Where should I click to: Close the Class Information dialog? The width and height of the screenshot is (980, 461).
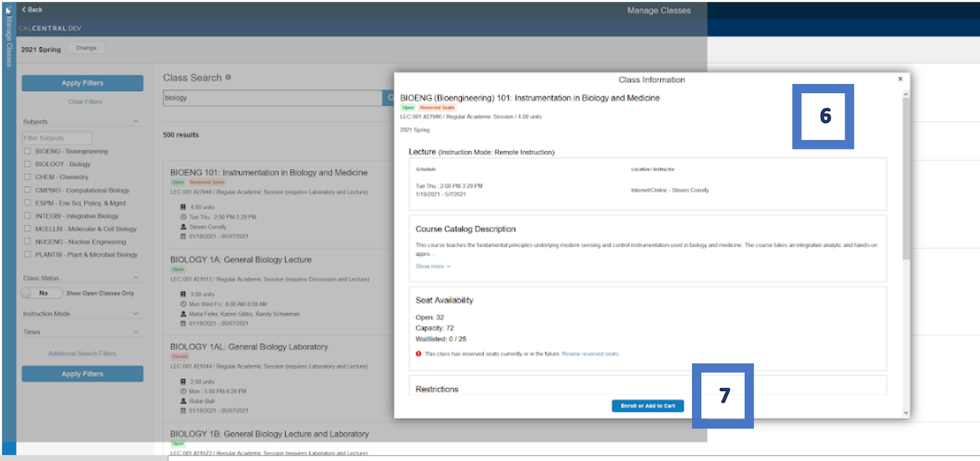[x=900, y=79]
